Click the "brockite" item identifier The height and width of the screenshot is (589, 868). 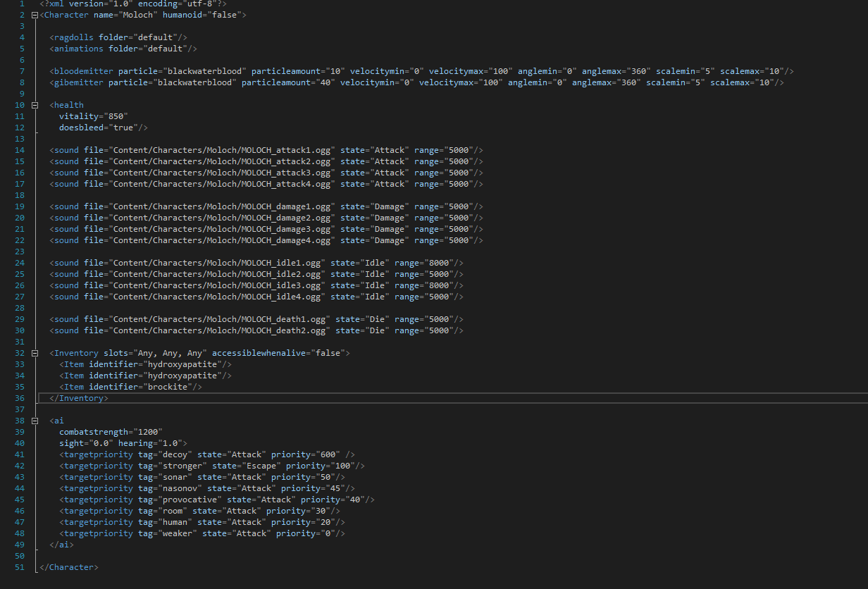point(168,387)
